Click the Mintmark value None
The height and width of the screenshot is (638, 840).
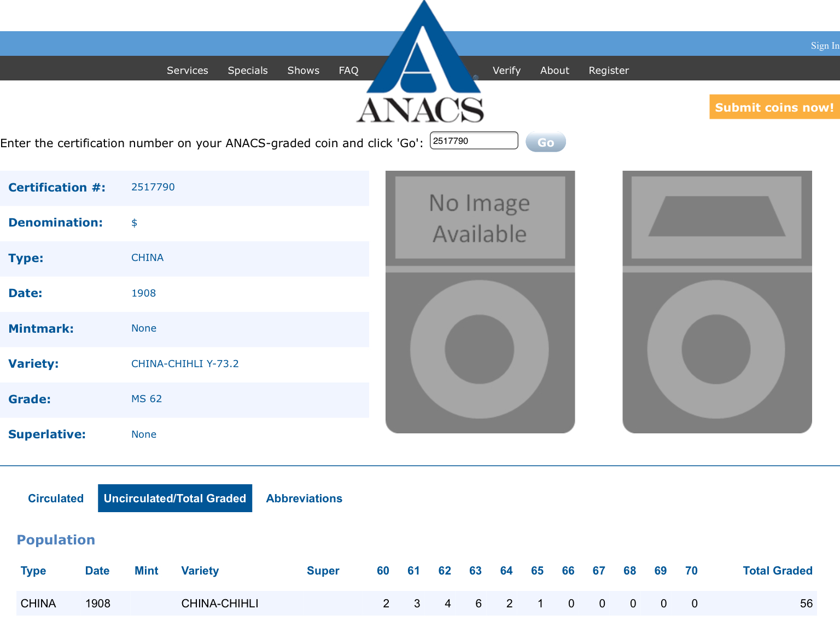point(144,328)
